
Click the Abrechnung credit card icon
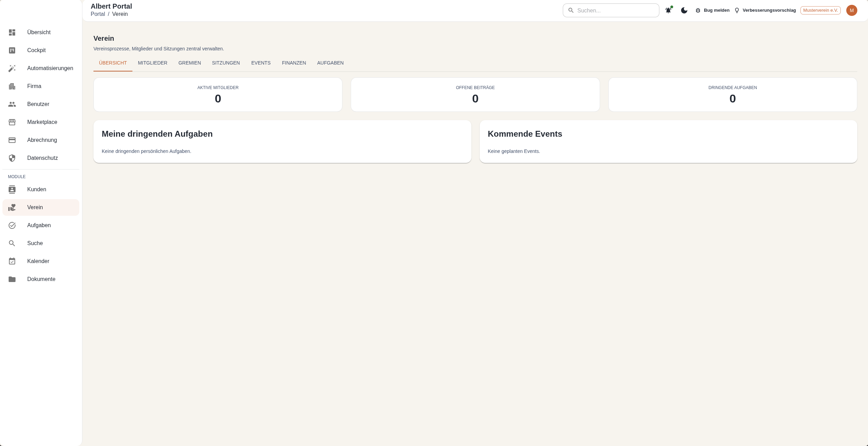tap(12, 140)
